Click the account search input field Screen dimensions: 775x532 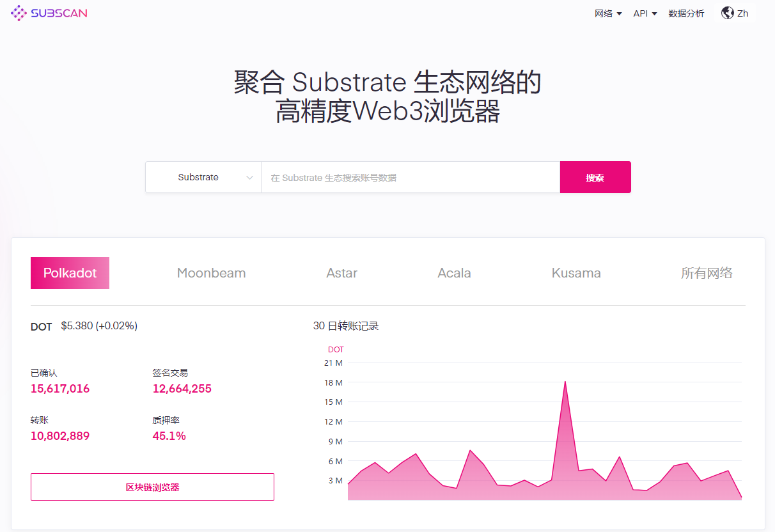(410, 177)
